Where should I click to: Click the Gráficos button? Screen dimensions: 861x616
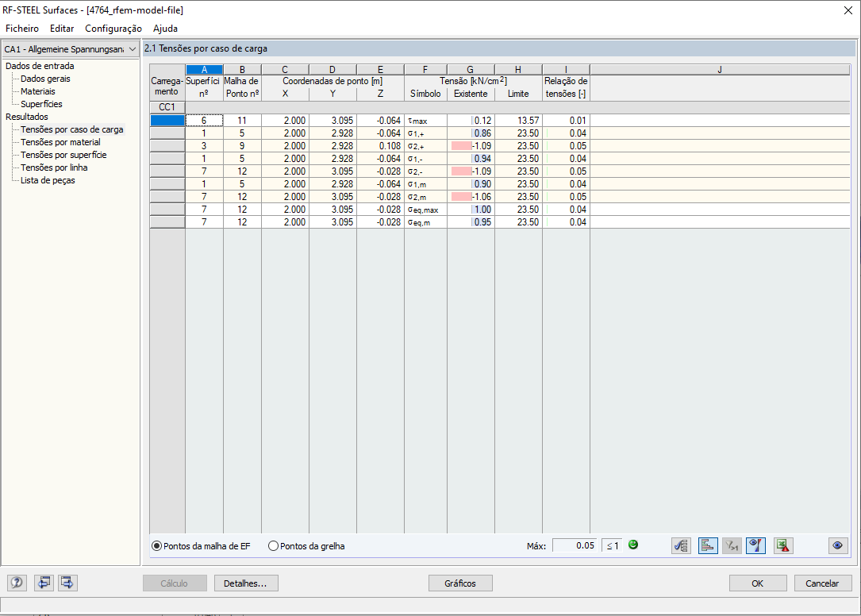(x=460, y=583)
